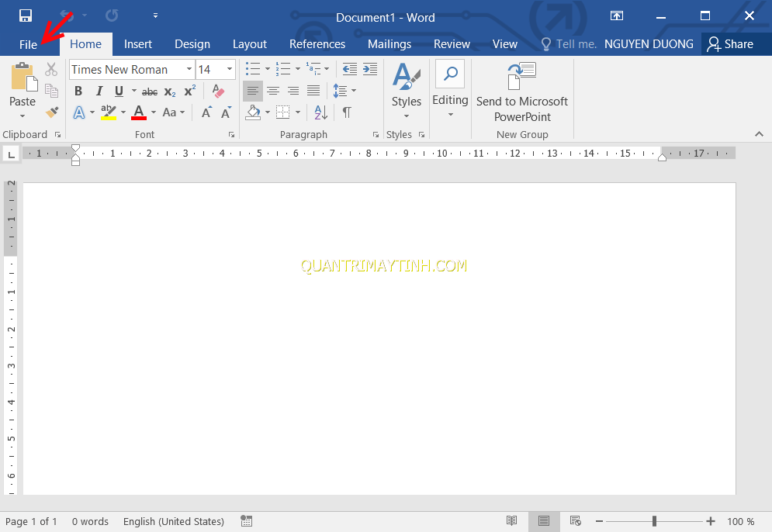The image size is (772, 532).
Task: Open the Review tab
Action: 452,44
